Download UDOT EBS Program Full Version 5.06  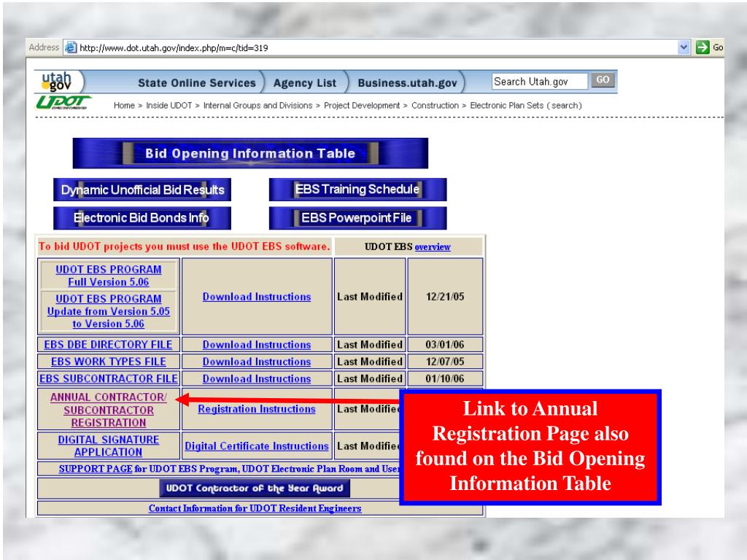coord(109,276)
